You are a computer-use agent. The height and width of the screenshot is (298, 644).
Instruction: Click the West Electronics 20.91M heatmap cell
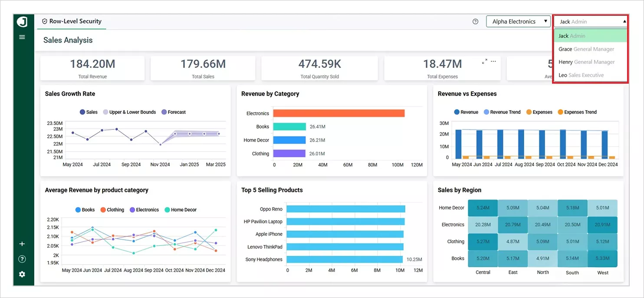coord(602,225)
